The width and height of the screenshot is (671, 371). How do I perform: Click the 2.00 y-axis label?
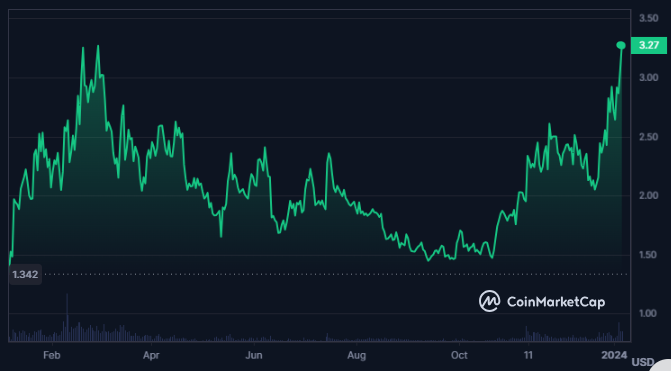(x=648, y=196)
